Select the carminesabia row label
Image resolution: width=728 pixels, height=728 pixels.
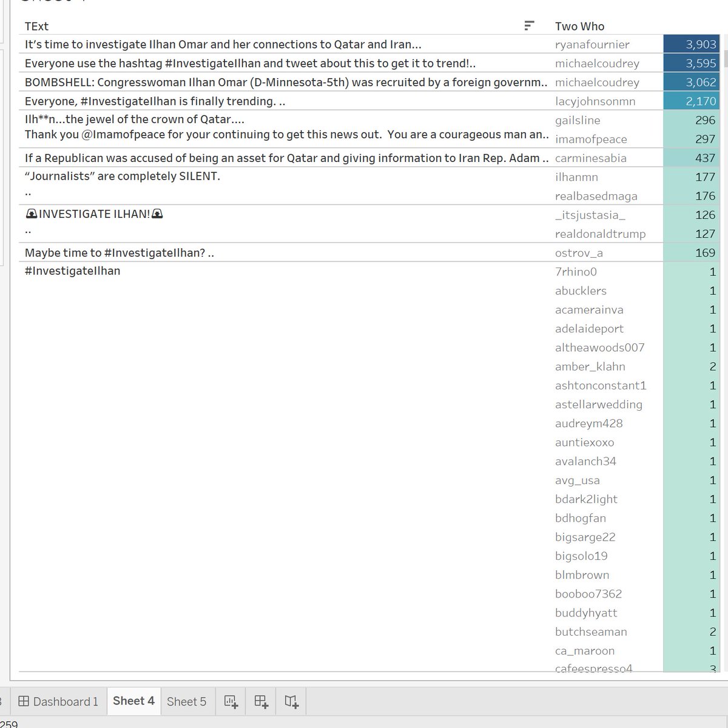591,158
